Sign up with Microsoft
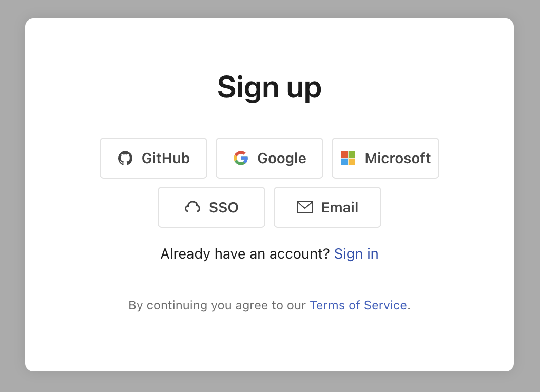This screenshot has width=540, height=392. point(385,158)
